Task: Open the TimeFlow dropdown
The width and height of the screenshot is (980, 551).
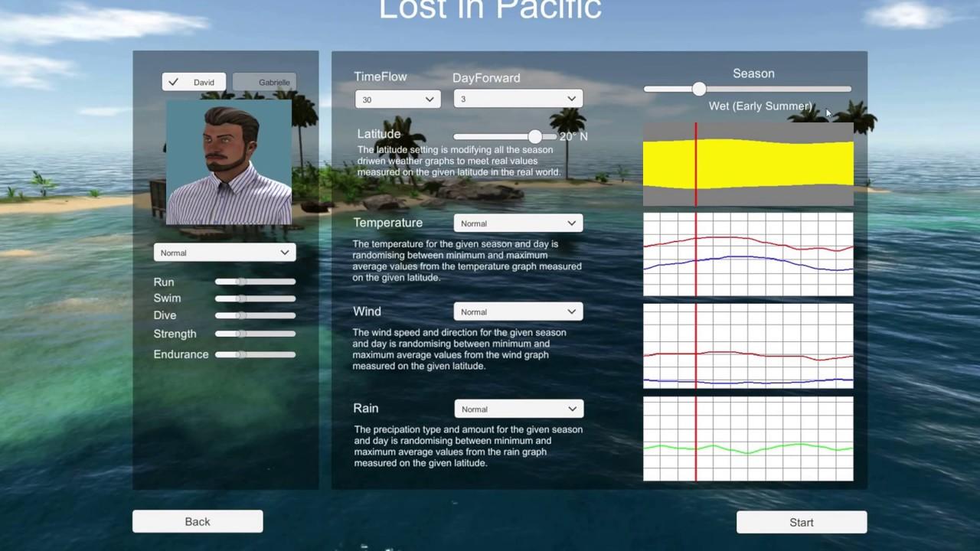Action: click(397, 99)
